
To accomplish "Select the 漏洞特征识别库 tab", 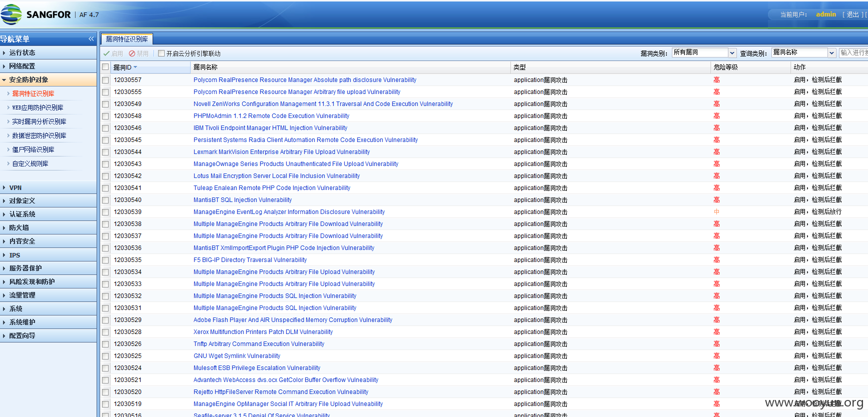I will (x=127, y=39).
